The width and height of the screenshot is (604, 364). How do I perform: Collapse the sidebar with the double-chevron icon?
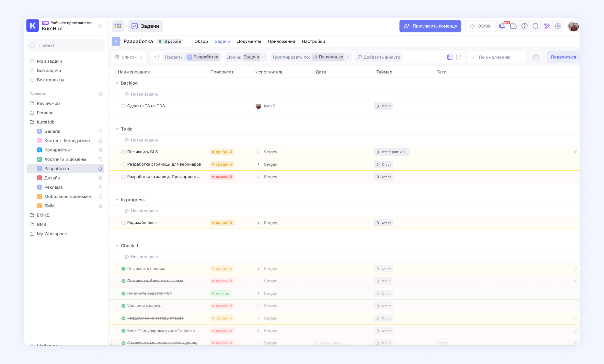tap(100, 26)
